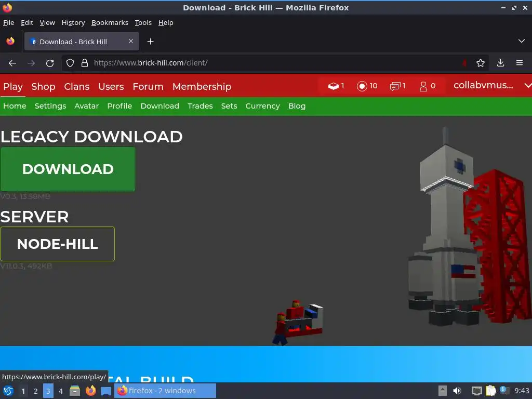Close the Download - Brick Hill tab
Image resolution: width=532 pixels, height=399 pixels.
tap(131, 41)
